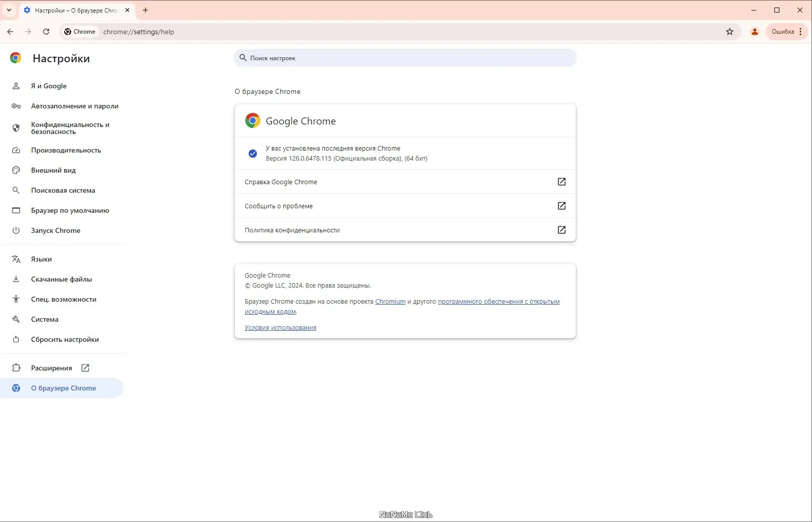Viewport: 812px width, 522px height.
Task: Click the Настройки heading Chrome logo
Action: tap(16, 58)
